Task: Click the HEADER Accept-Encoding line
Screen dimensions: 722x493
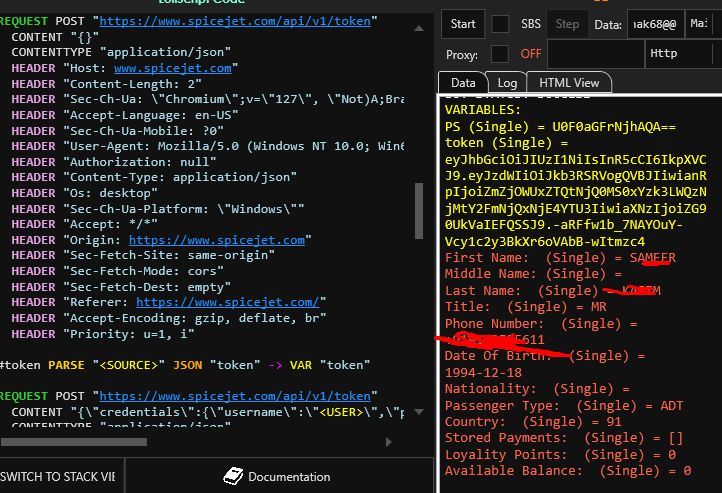Action: click(169, 318)
